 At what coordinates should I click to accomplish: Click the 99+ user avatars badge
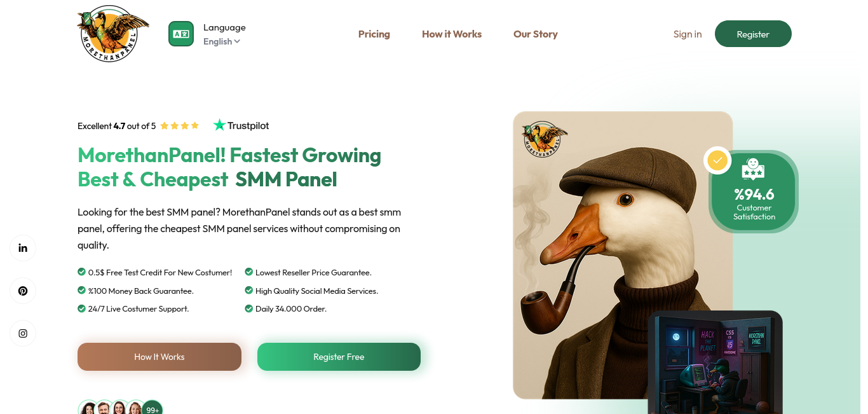coord(153,408)
